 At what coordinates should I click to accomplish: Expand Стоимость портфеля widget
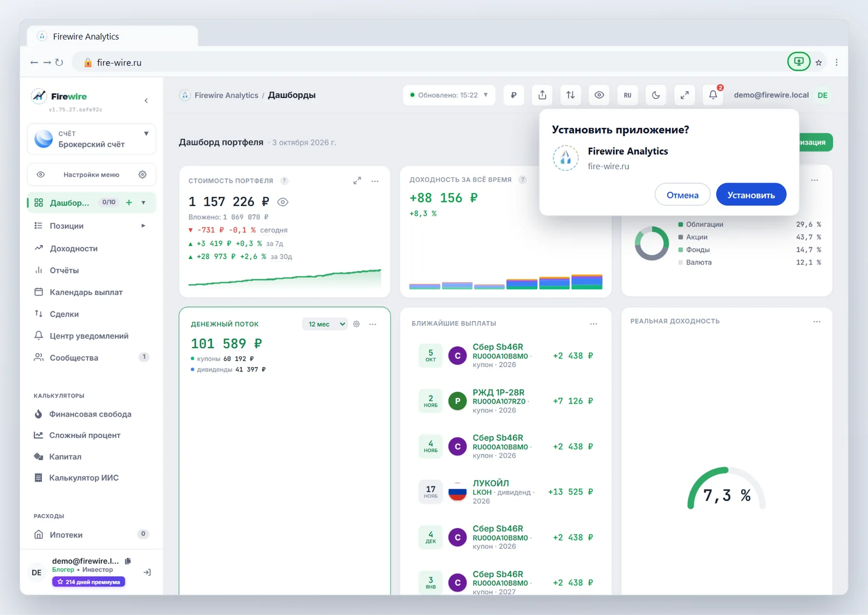click(357, 181)
